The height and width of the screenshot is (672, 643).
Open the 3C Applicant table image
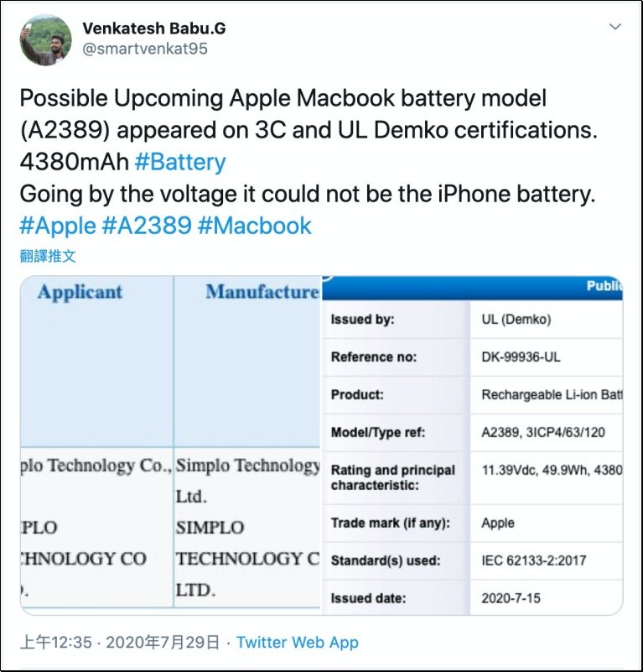[x=171, y=445]
